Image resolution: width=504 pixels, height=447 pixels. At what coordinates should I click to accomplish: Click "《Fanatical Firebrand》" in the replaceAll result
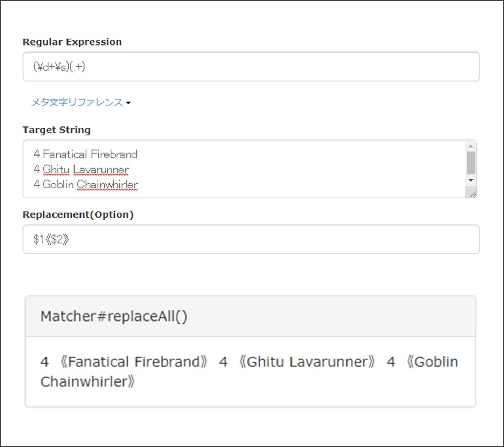[134, 362]
